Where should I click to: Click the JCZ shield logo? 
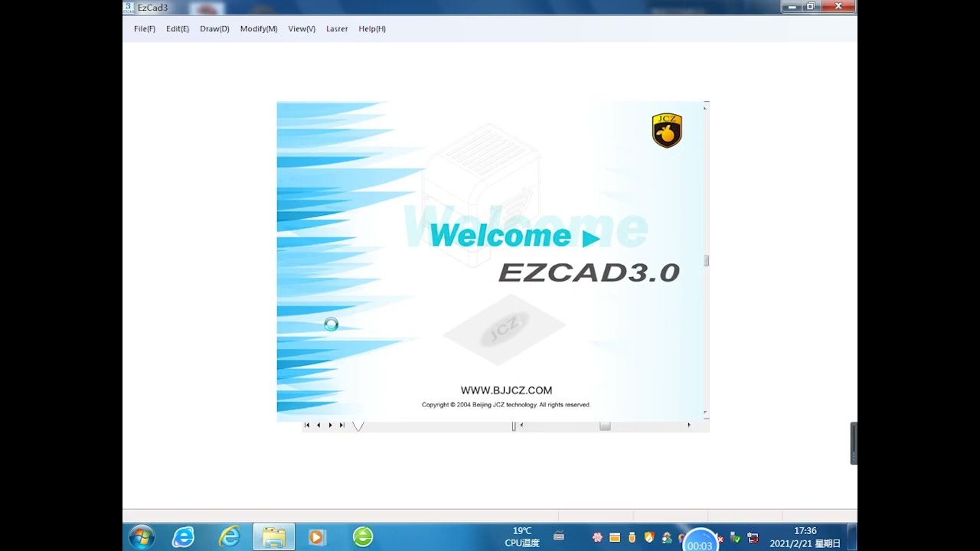[667, 130]
